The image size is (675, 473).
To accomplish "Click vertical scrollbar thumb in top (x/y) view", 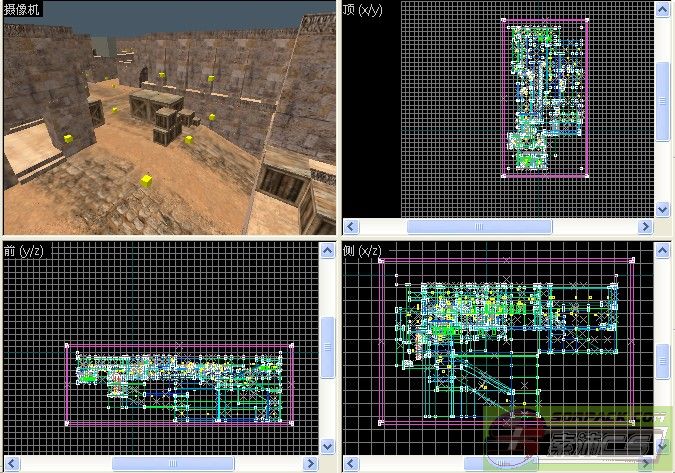I will tap(662, 102).
